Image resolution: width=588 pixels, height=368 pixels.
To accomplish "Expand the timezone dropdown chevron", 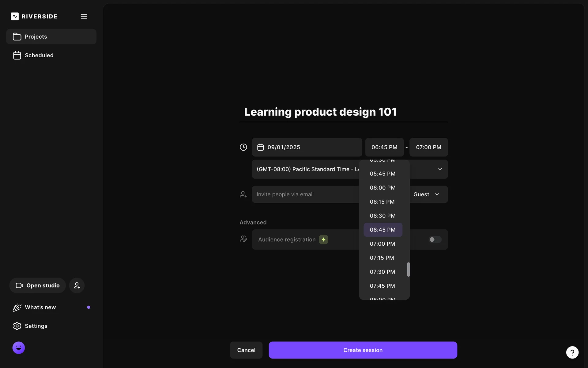I will (440, 169).
